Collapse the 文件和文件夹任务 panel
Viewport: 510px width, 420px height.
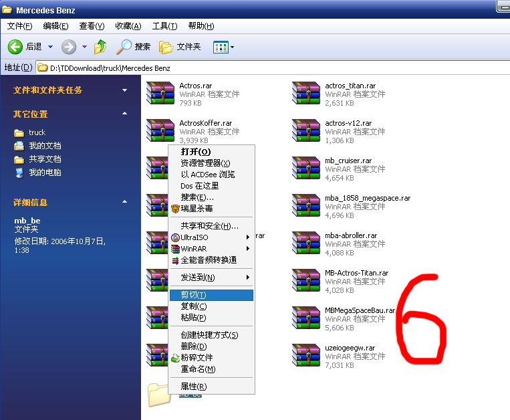tap(124, 90)
